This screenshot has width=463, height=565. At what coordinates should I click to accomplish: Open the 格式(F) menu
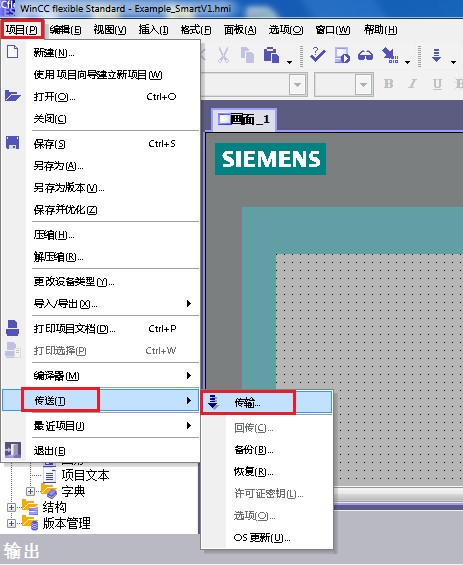(x=196, y=30)
